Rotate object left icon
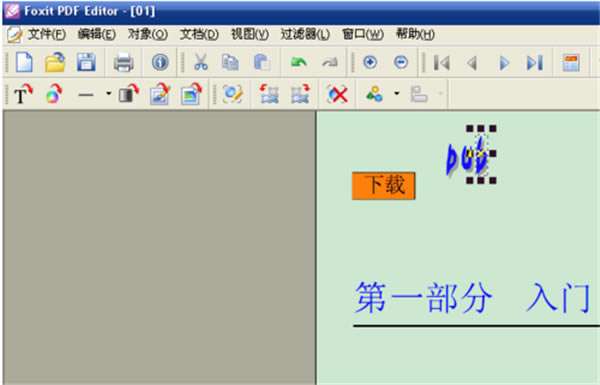The width and height of the screenshot is (600, 385). pyautogui.click(x=269, y=94)
